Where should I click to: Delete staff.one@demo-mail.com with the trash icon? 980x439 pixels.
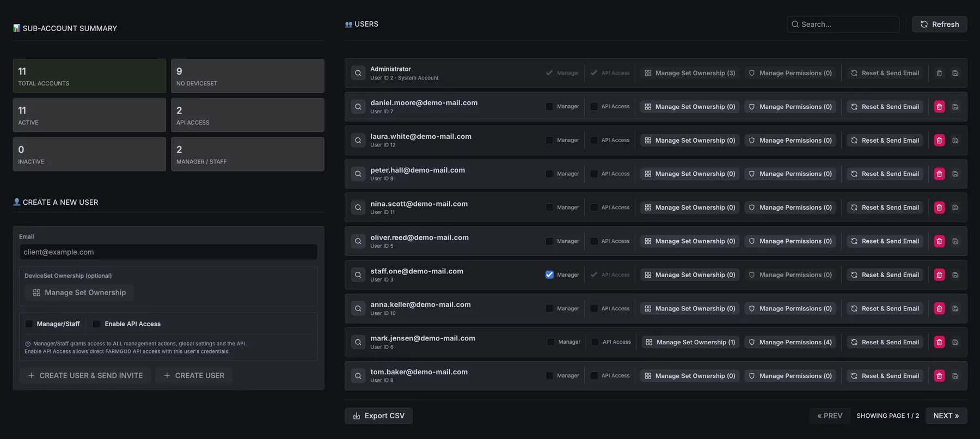click(939, 275)
